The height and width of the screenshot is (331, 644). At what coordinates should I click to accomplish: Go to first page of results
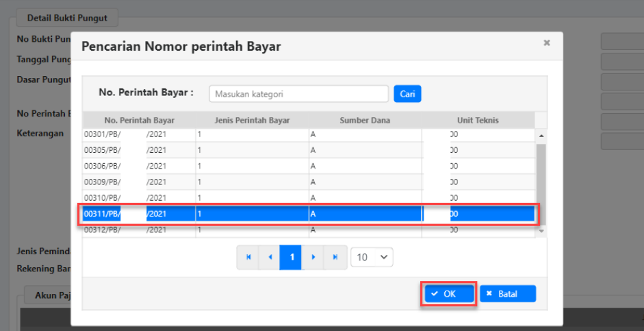point(248,257)
